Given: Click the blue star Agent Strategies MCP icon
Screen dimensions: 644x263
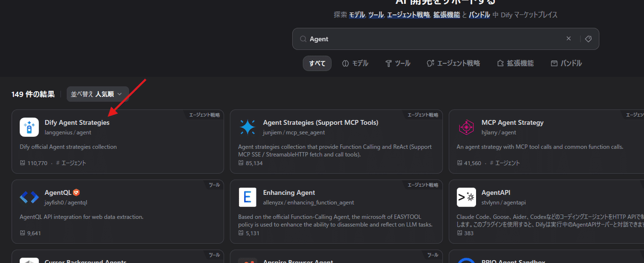Looking at the screenshot, I should (x=247, y=127).
